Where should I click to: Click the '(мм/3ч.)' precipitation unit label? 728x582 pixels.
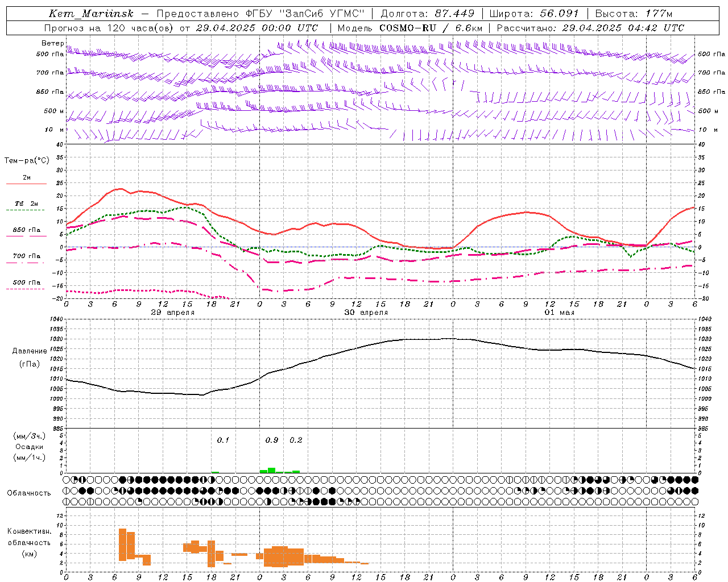pyautogui.click(x=29, y=436)
